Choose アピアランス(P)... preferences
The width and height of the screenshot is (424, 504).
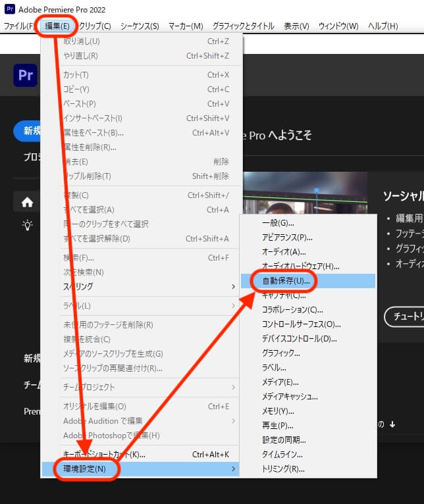point(308,238)
